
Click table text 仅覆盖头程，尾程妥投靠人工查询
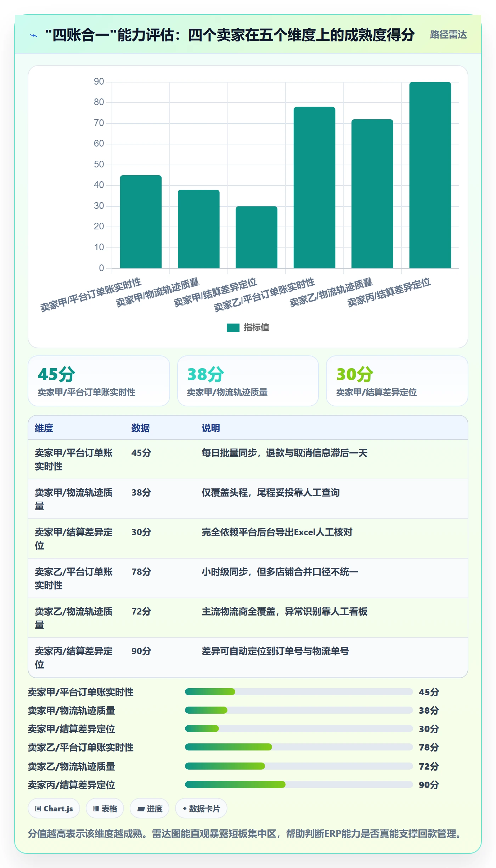[271, 492]
